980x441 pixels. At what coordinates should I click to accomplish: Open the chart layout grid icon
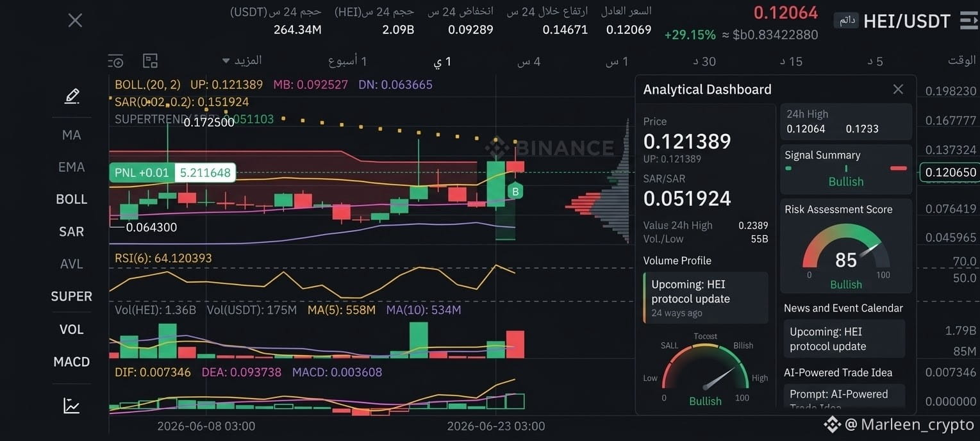click(150, 61)
